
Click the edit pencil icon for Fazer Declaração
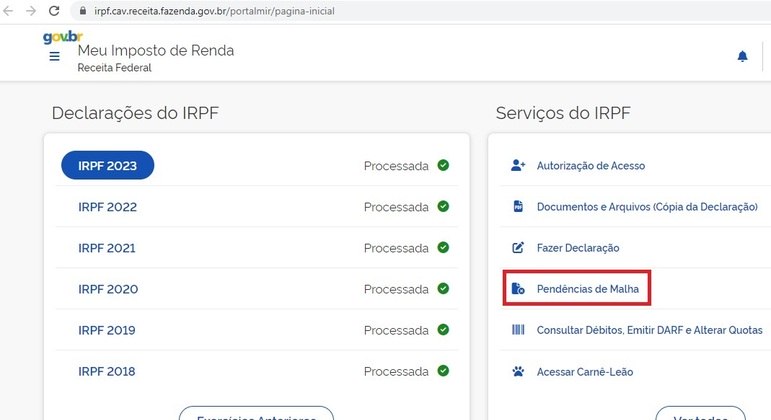(518, 247)
